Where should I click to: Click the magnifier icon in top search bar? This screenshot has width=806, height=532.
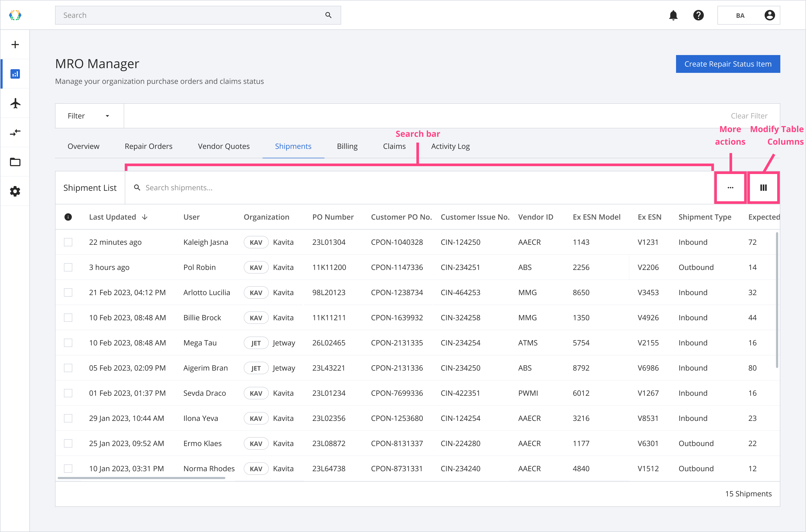[x=328, y=15]
